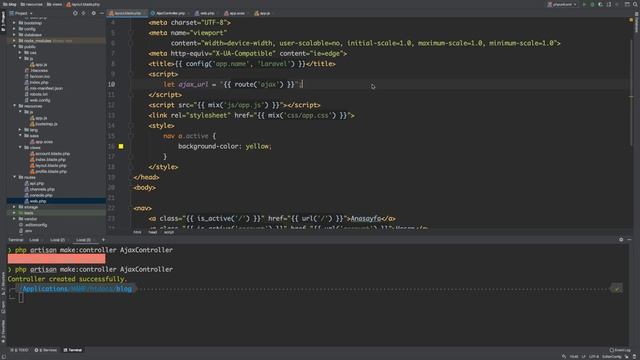The width and height of the screenshot is (640, 360).
Task: Switch to web.php editor tab
Action: pyautogui.click(x=206, y=13)
